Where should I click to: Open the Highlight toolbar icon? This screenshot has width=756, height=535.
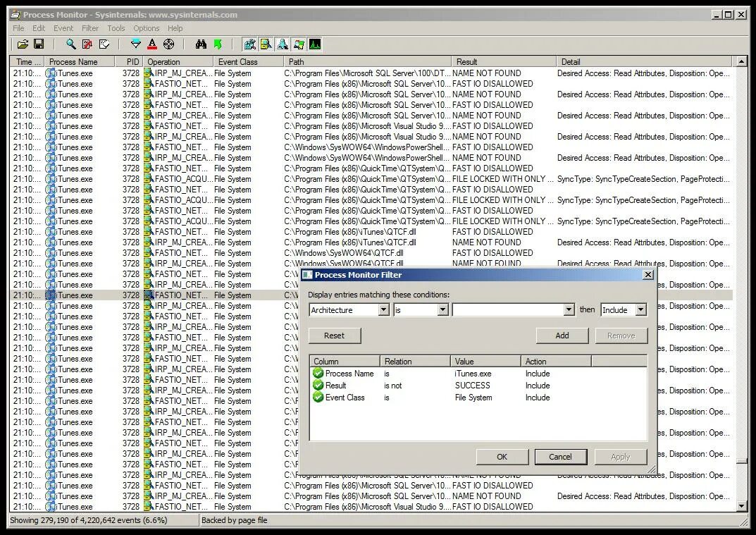[152, 44]
